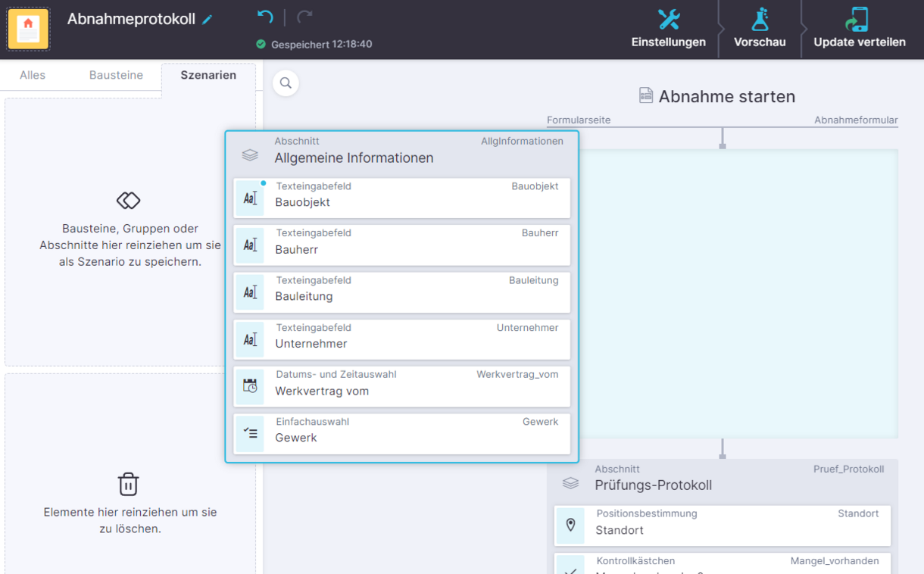Open Einstellungen

tap(669, 29)
